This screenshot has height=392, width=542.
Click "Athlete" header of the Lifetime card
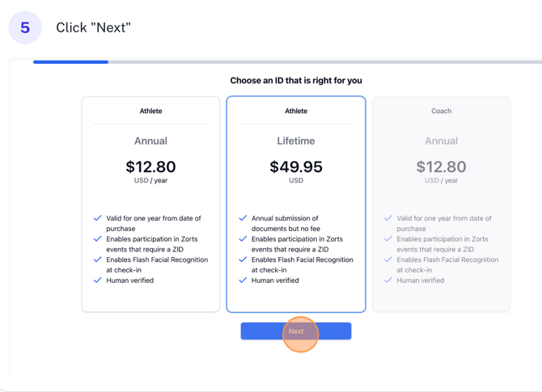pos(296,111)
